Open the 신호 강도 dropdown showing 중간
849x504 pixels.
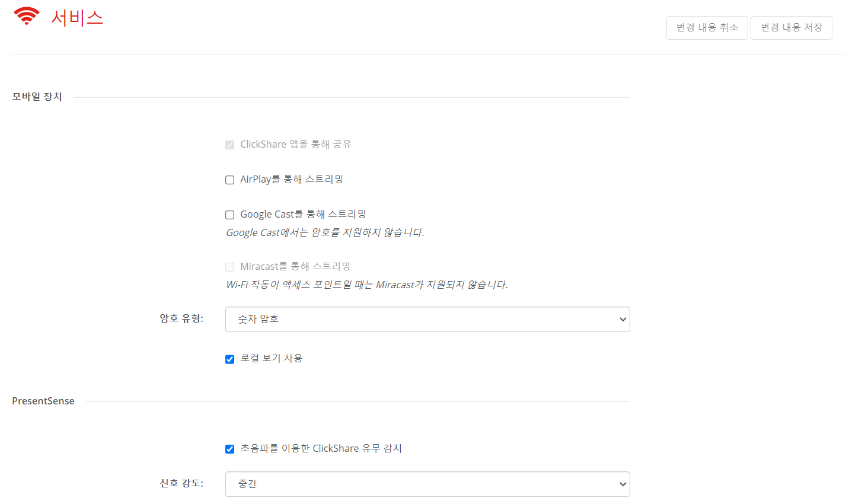[x=427, y=484]
